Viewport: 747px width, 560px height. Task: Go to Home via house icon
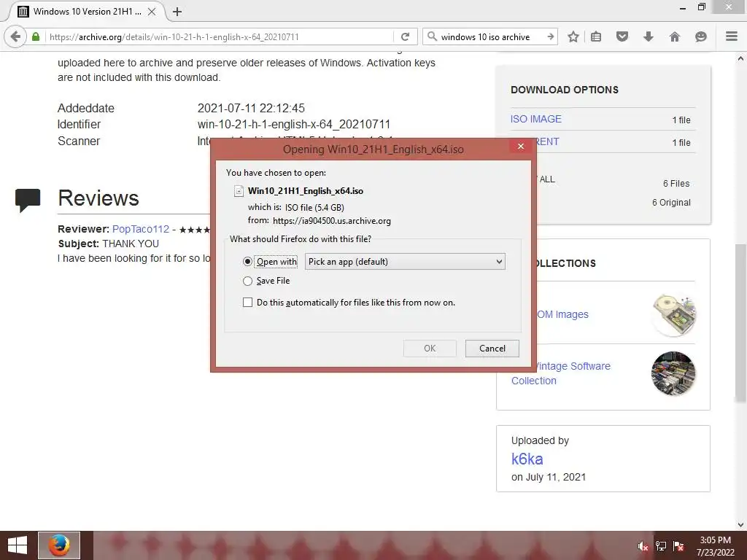pos(675,36)
